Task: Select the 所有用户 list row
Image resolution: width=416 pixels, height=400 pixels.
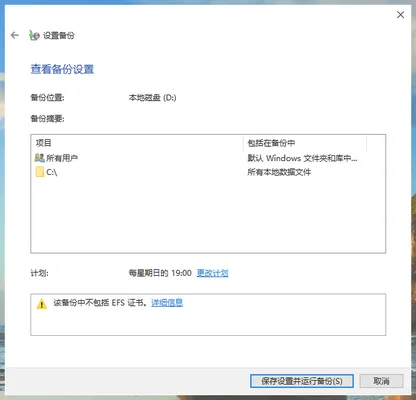Action: [x=208, y=158]
